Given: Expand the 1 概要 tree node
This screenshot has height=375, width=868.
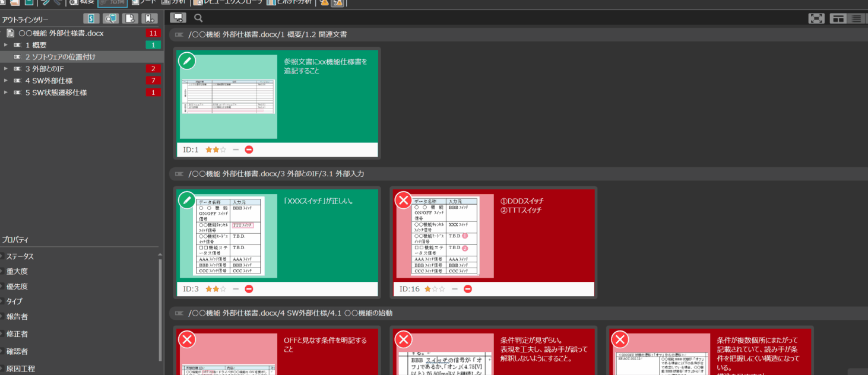Looking at the screenshot, I should coord(6,45).
